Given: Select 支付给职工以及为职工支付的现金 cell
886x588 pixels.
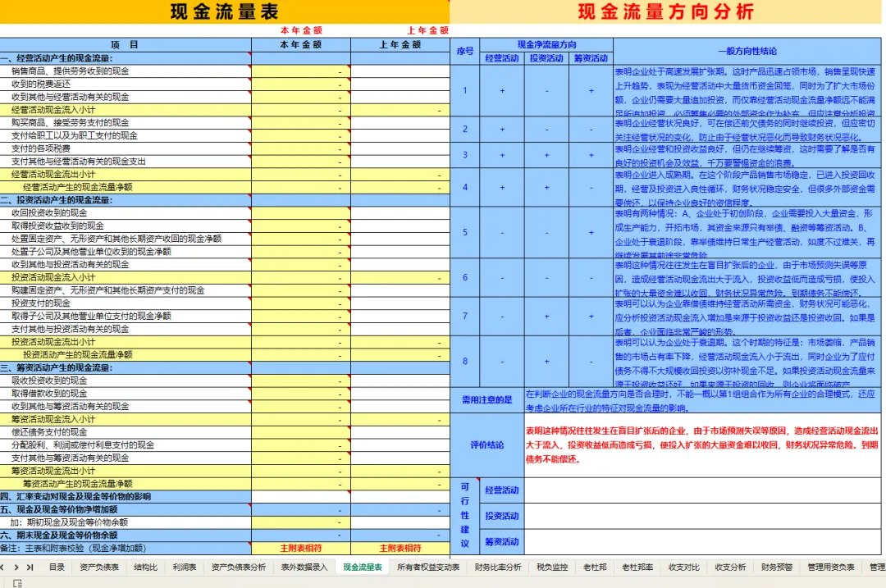Looking at the screenshot, I should click(x=126, y=135).
